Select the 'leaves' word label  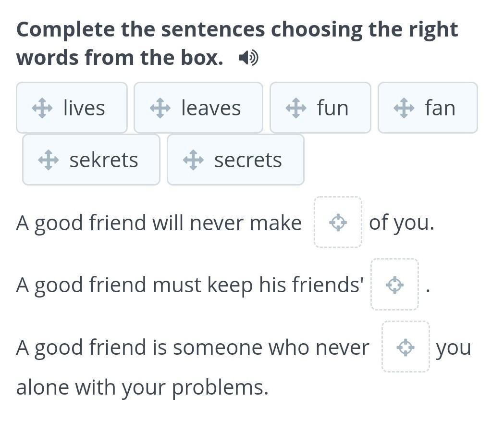tap(211, 108)
